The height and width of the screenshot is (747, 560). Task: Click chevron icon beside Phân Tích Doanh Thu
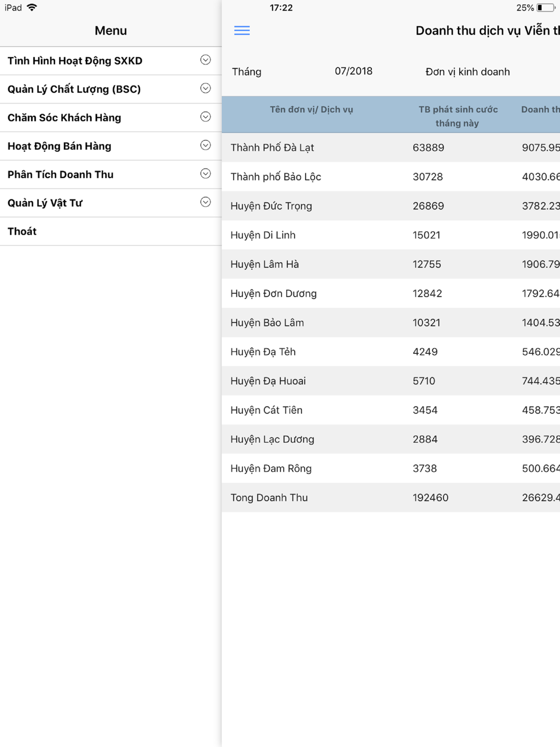(x=206, y=174)
